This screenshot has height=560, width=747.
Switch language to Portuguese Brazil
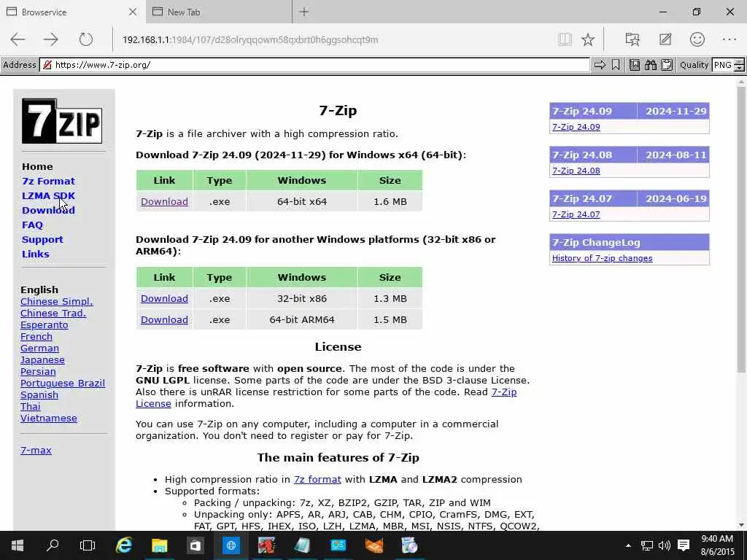(63, 383)
